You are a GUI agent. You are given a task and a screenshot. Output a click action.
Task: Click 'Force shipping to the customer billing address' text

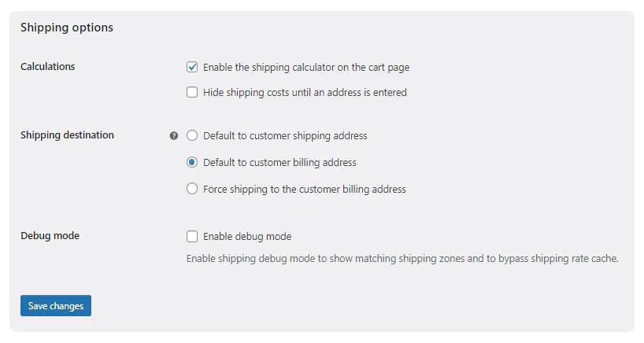(305, 189)
